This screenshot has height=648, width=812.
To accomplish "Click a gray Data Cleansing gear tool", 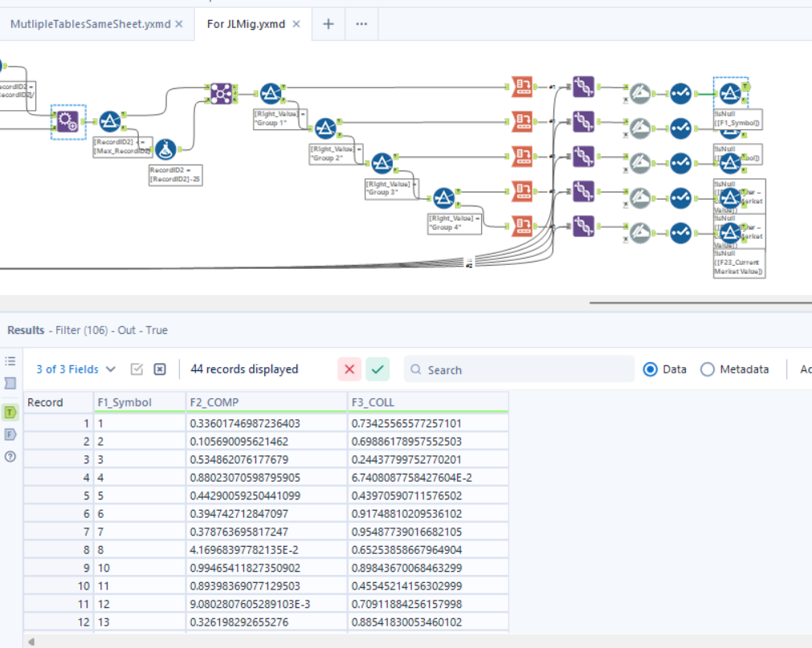I will click(x=639, y=92).
